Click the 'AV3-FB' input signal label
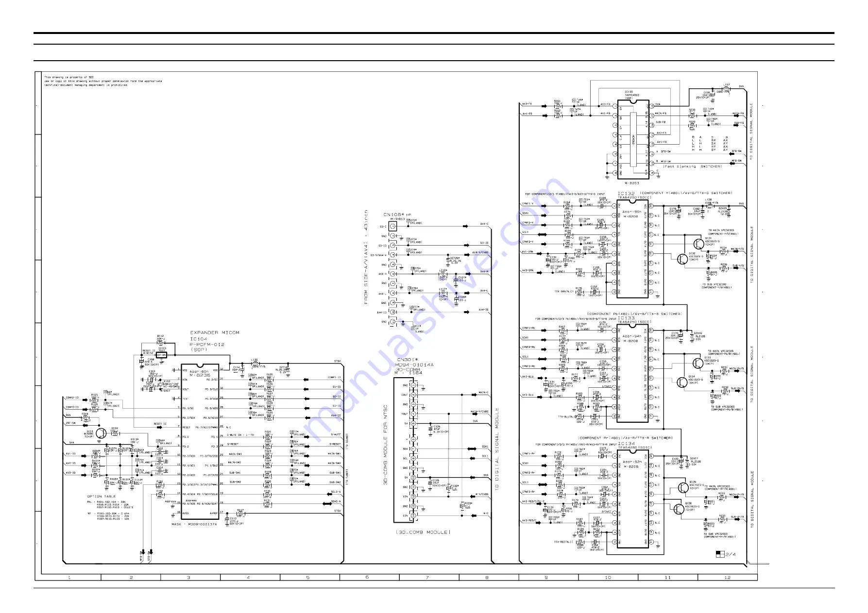Screen dimensions: 868x613 527,104
